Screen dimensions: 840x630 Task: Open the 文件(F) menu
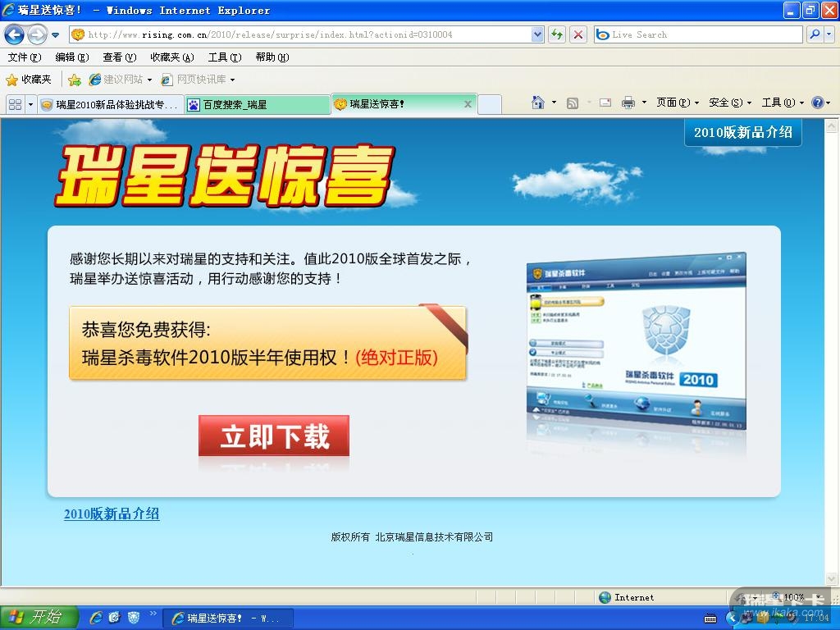(x=24, y=57)
